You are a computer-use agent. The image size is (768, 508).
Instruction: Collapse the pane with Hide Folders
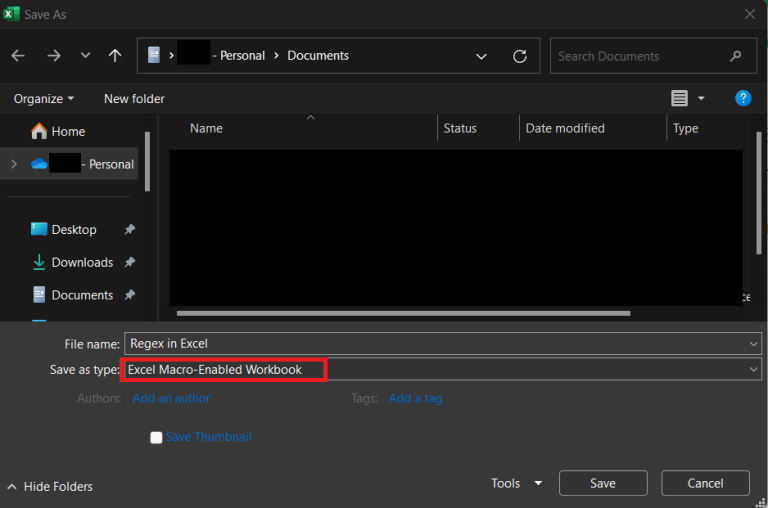pos(50,486)
